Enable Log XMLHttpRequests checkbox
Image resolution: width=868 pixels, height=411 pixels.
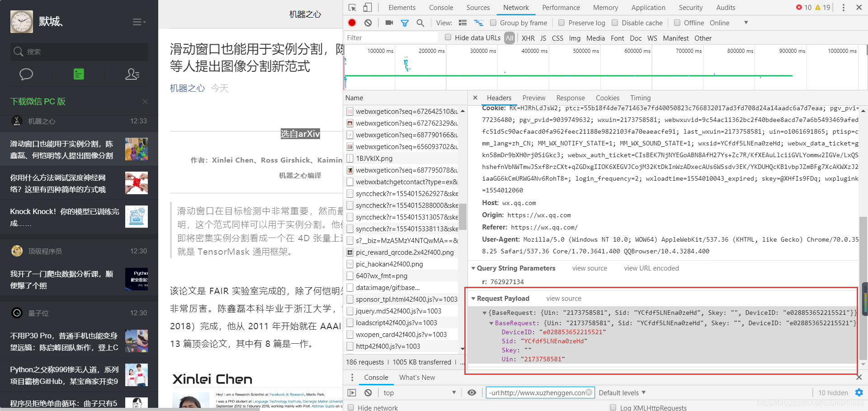[x=613, y=407]
